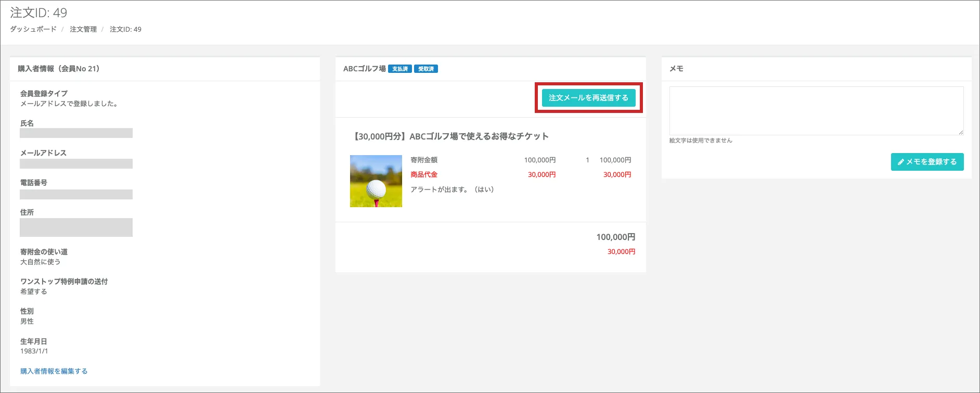Image resolution: width=980 pixels, height=393 pixels.
Task: Click the ABCゴルフ場 ticket product title
Action: point(451,136)
